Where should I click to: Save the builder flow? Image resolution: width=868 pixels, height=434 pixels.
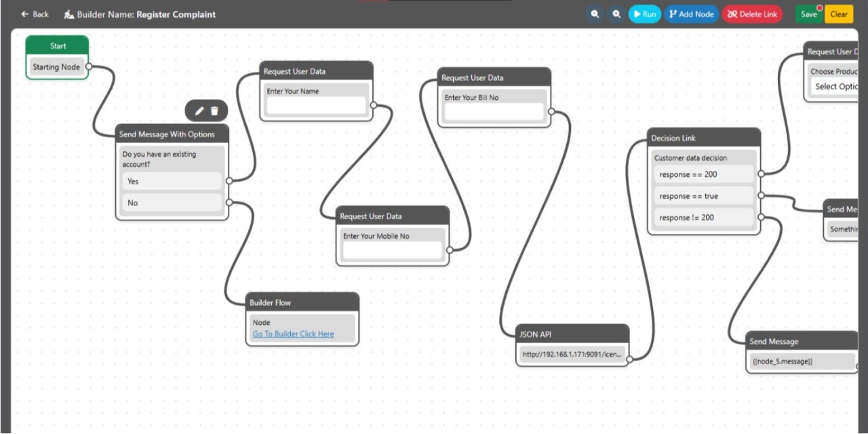(808, 14)
